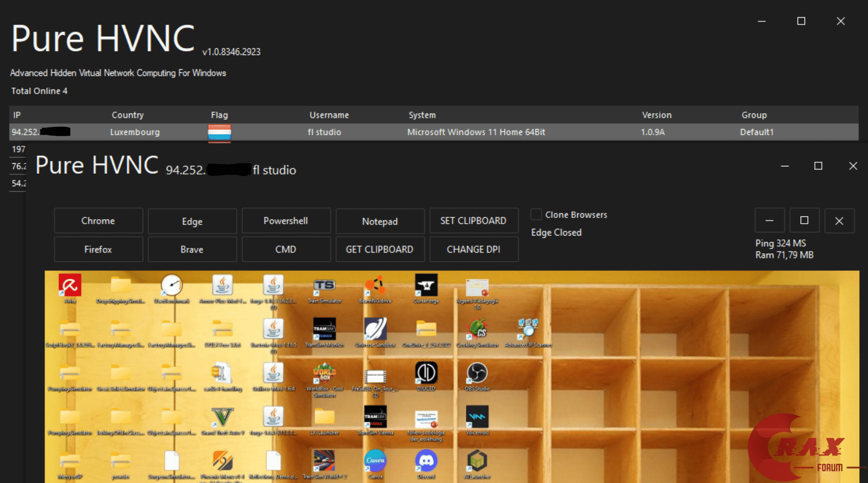Enable the Clone Browsers checkbox
Image resolution: width=868 pixels, height=483 pixels.
tap(536, 215)
